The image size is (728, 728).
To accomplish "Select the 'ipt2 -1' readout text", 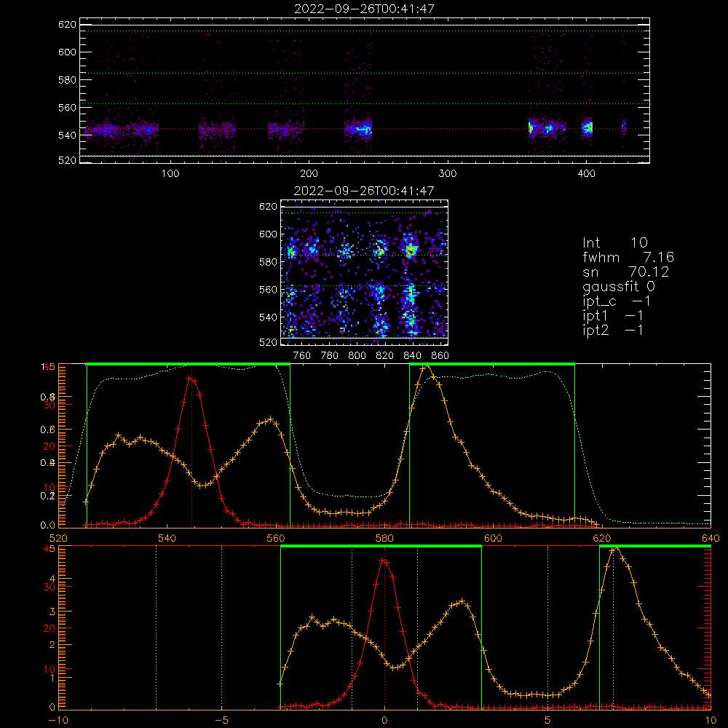I will click(613, 330).
